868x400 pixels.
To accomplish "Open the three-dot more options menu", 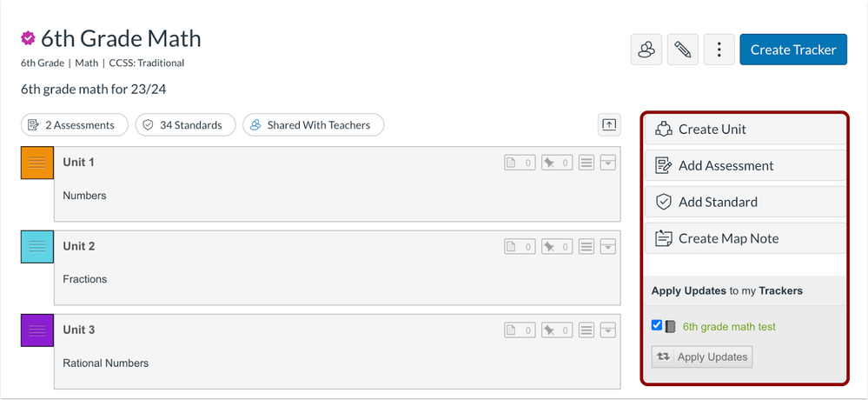I will click(719, 50).
